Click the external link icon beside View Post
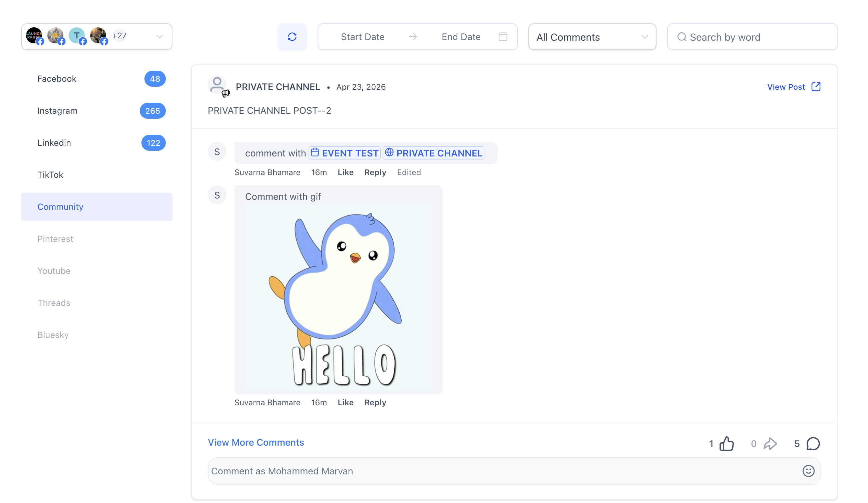Image resolution: width=868 pixels, height=503 pixels. [x=816, y=87]
